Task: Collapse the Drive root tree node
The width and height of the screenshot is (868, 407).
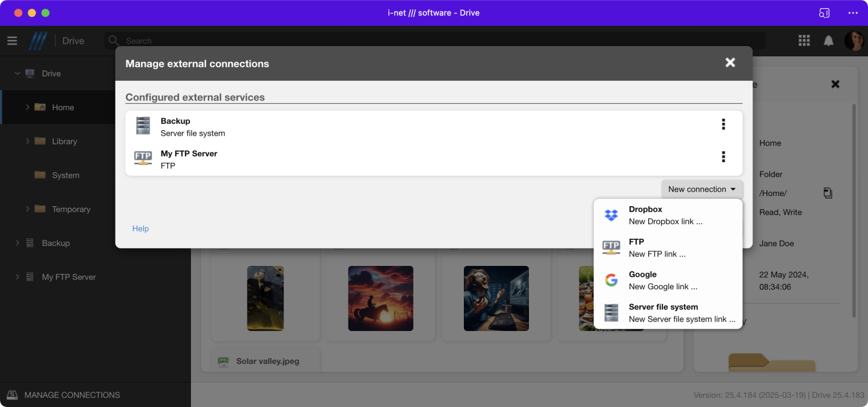Action: pos(17,73)
